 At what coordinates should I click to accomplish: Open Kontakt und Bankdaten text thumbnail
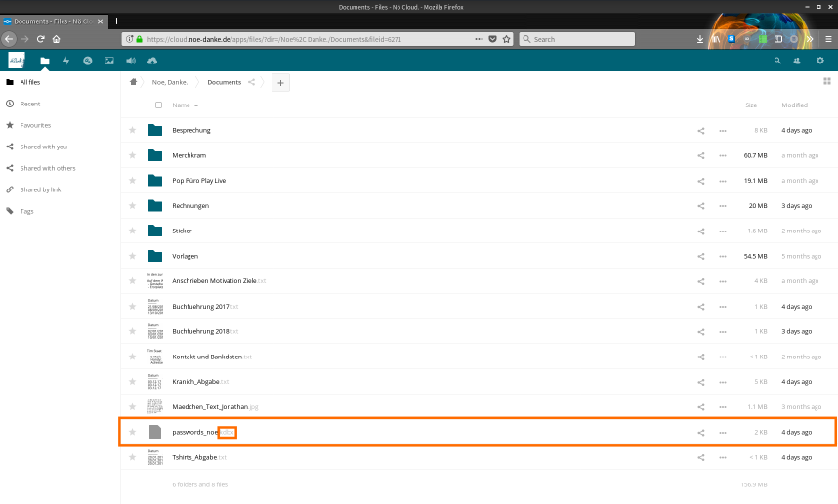154,357
